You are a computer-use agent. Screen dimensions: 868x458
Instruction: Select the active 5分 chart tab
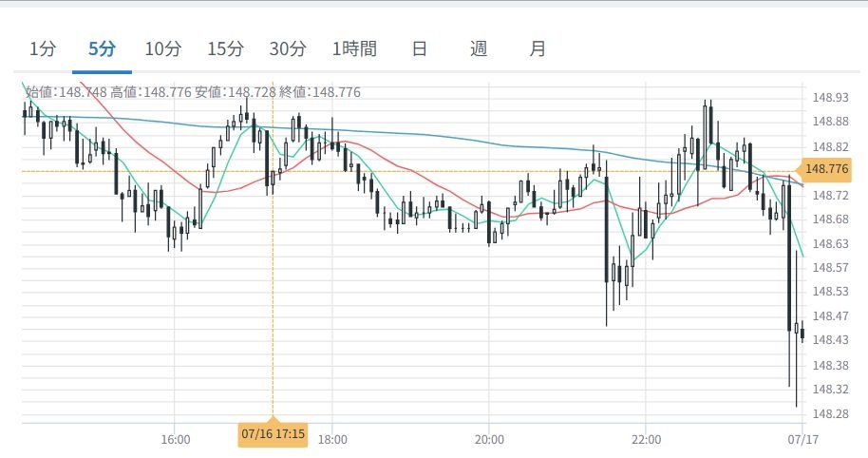point(102,48)
